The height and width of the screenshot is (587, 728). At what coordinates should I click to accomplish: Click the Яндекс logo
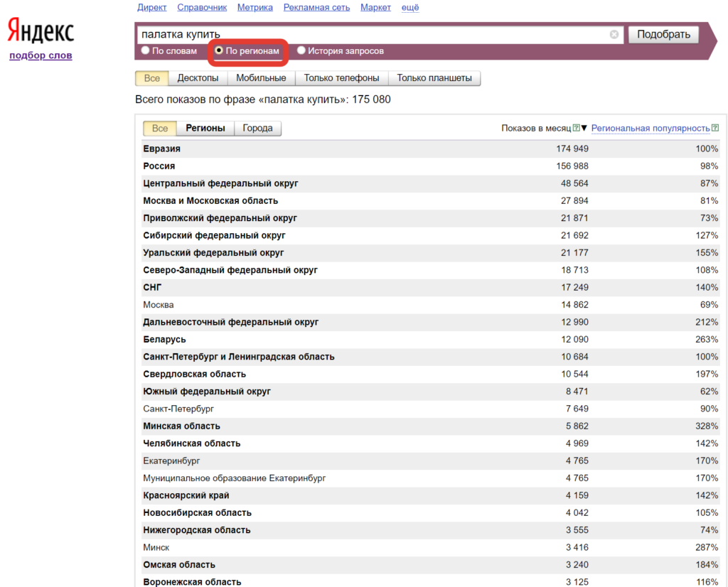(41, 31)
